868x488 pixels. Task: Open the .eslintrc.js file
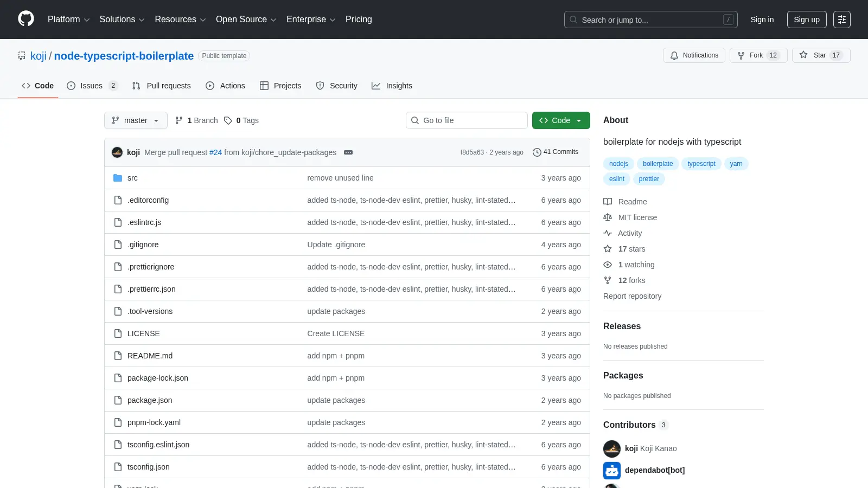pyautogui.click(x=144, y=222)
